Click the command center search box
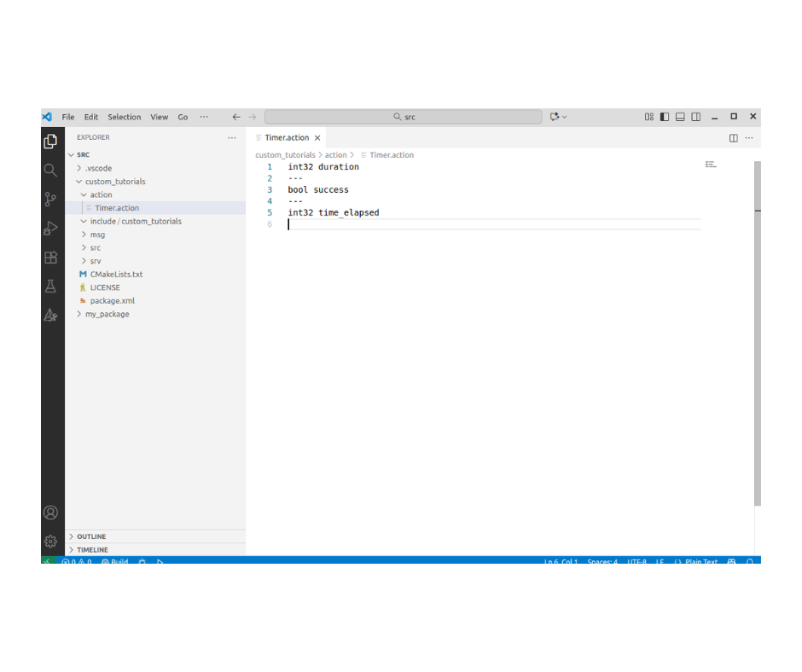Image resolution: width=802 pixels, height=672 pixels. coord(403,117)
